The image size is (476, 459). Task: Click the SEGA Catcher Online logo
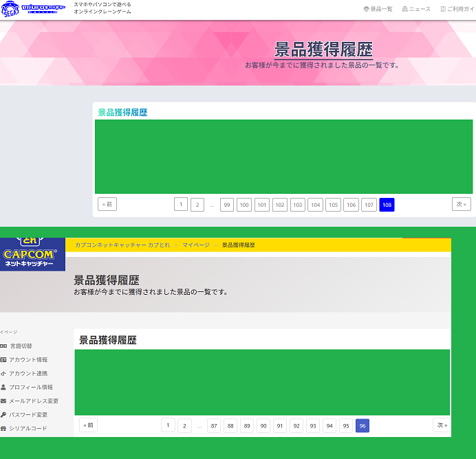(33, 9)
